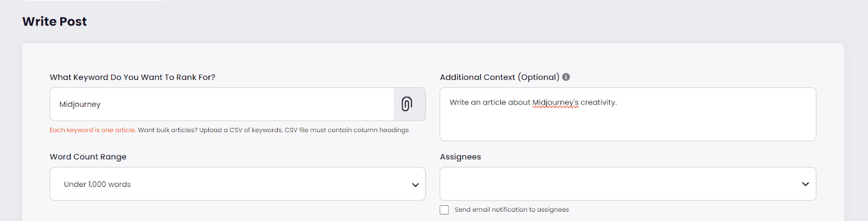The height and width of the screenshot is (221, 868).
Task: Click the 'Word Count Range' label
Action: click(x=88, y=157)
